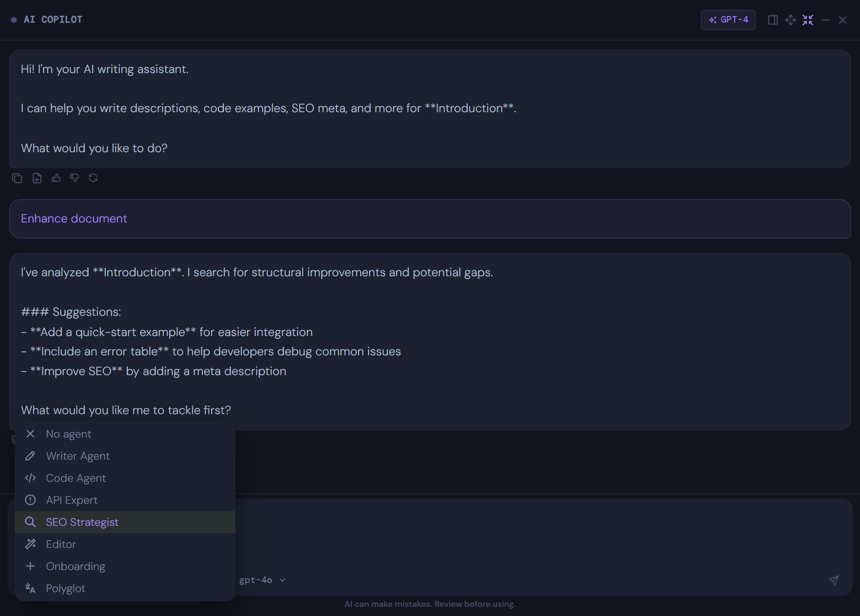Regenerate the assistant's message
The width and height of the screenshot is (860, 616).
[93, 178]
